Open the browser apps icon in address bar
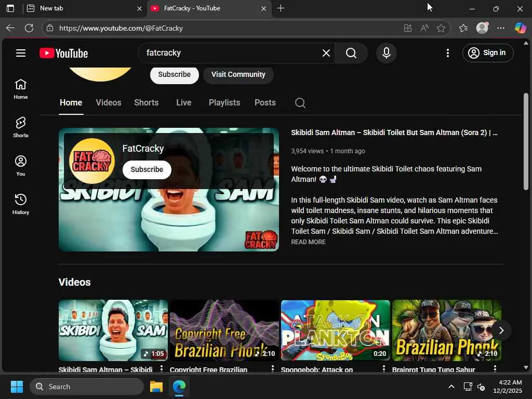The width and height of the screenshot is (532, 399). pyautogui.click(x=408, y=28)
